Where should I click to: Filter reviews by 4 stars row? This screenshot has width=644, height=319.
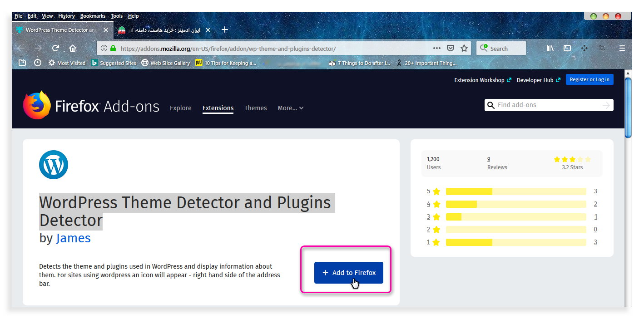pyautogui.click(x=512, y=204)
